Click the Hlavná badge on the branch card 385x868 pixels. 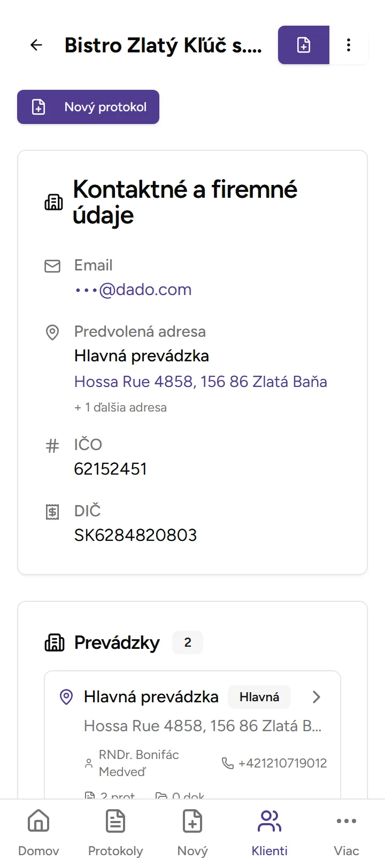tap(259, 697)
